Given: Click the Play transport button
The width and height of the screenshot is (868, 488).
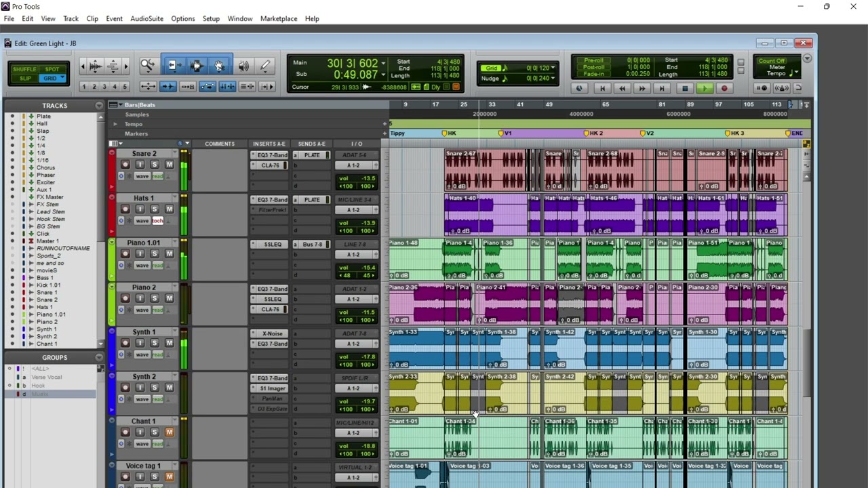Looking at the screenshot, I should [x=705, y=89].
